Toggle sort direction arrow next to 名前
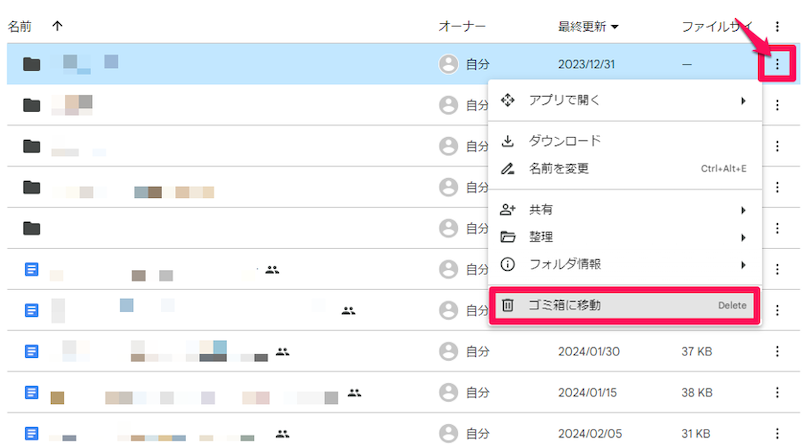Screen dimensions: 804x448 [x=57, y=25]
